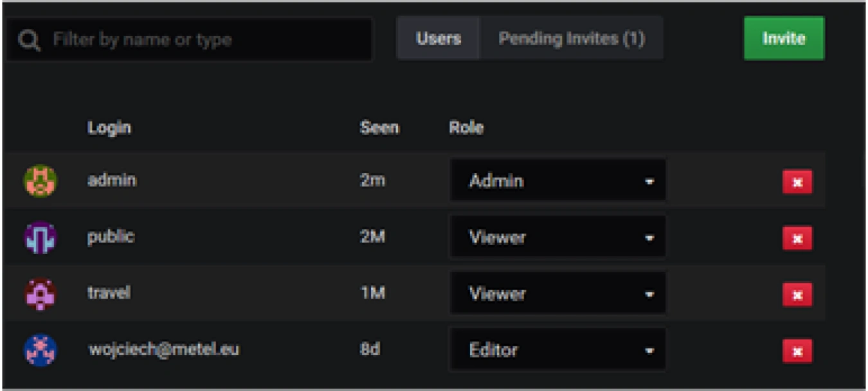Delete the public user via red X
The image size is (868, 391).
pos(797,239)
